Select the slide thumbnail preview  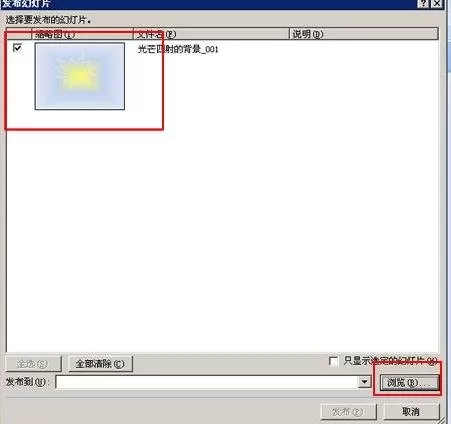pos(80,76)
